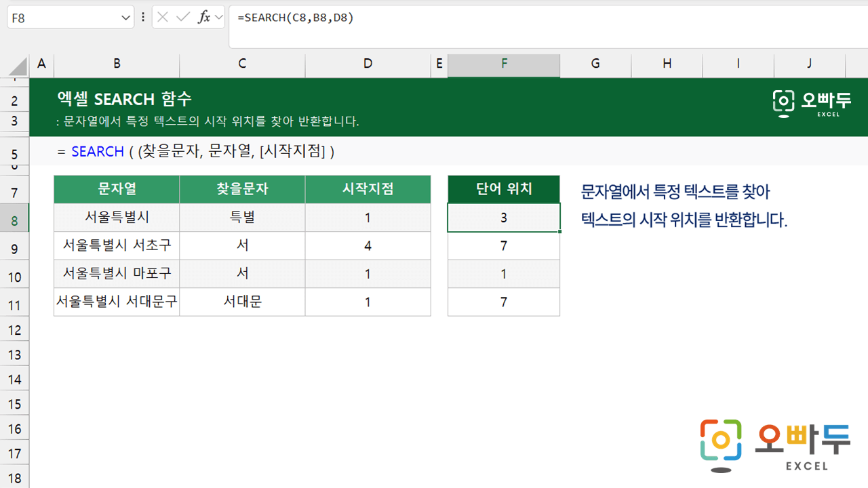The image size is (868, 488).
Task: Select the 단어 위치 header cell
Action: (x=504, y=189)
